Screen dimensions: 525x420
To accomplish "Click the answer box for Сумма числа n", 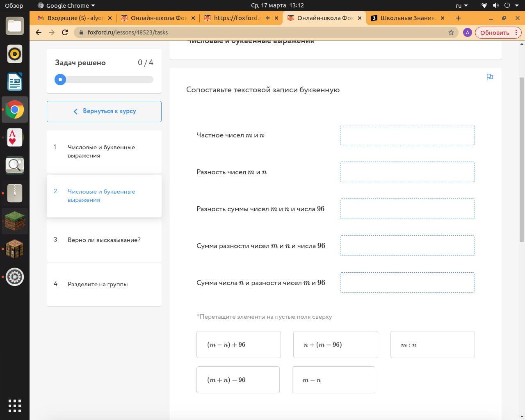I will (x=407, y=283).
